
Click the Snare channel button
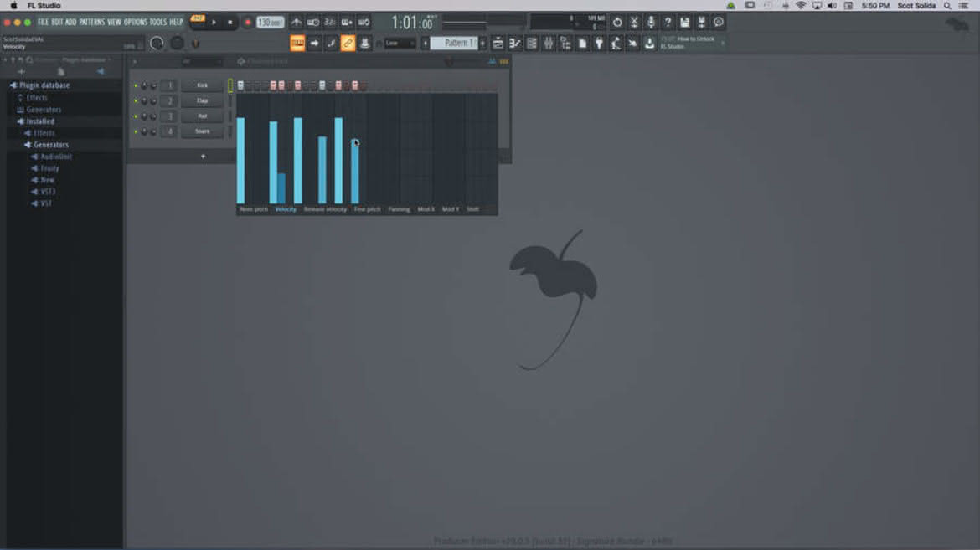click(202, 131)
